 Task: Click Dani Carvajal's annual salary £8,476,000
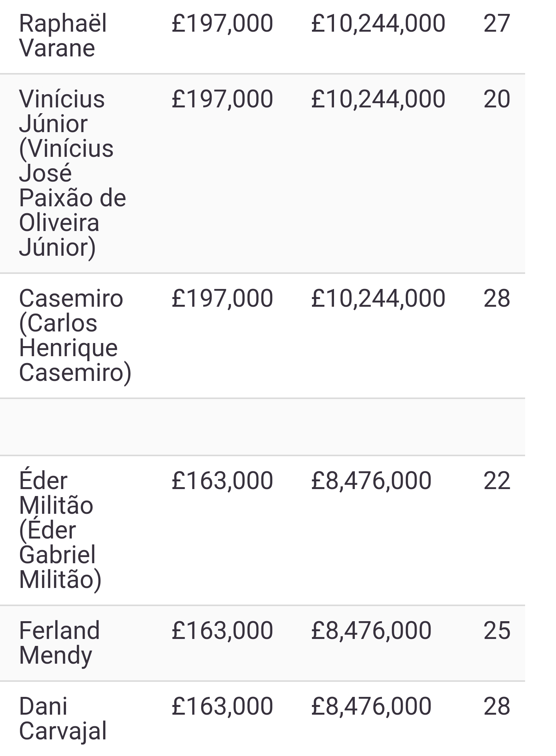click(371, 707)
